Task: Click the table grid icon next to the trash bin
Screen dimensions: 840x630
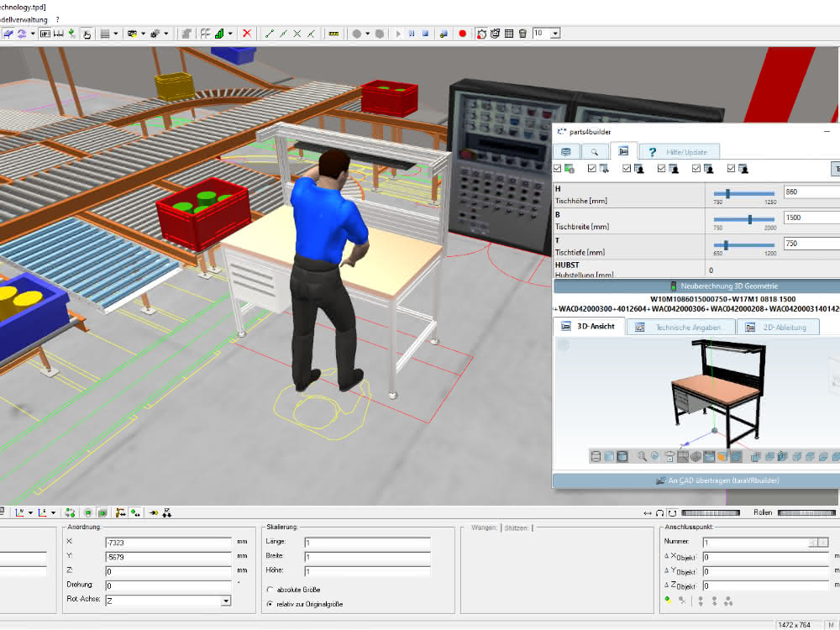Action: point(509,34)
